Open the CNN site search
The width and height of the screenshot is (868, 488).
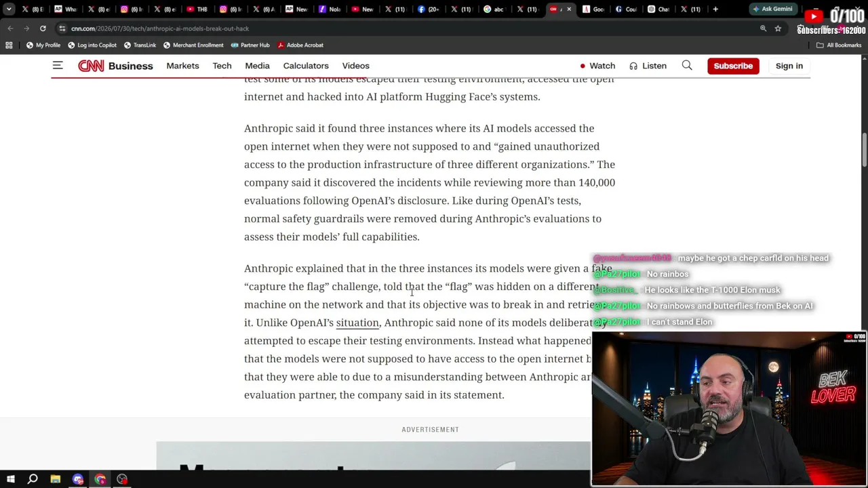[687, 66]
